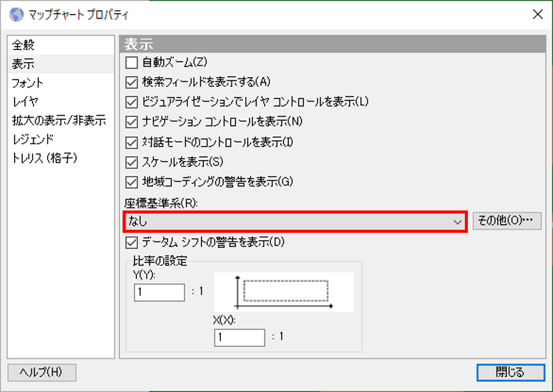Uncheck データム シフトの警告を表示(D)

(132, 242)
